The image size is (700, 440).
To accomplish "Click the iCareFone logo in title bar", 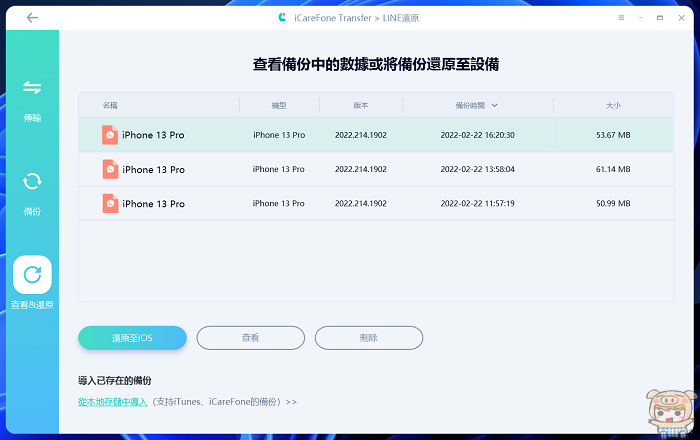I will point(282,18).
